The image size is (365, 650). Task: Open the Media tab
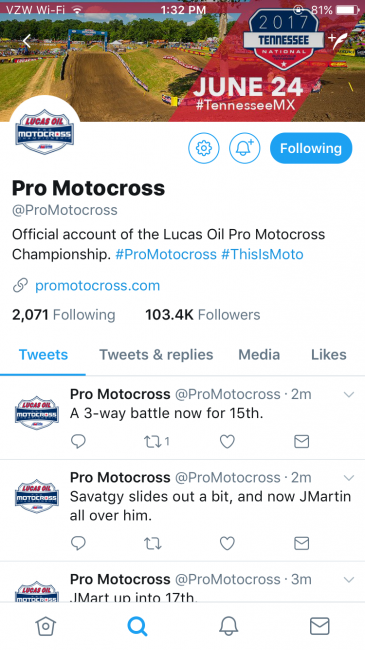click(259, 355)
